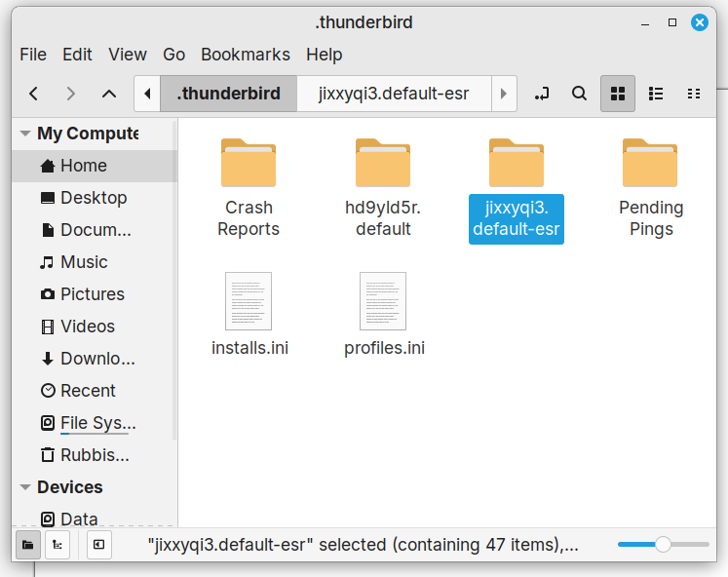Open the Bookmarks menu
The width and height of the screenshot is (728, 577).
tap(246, 55)
